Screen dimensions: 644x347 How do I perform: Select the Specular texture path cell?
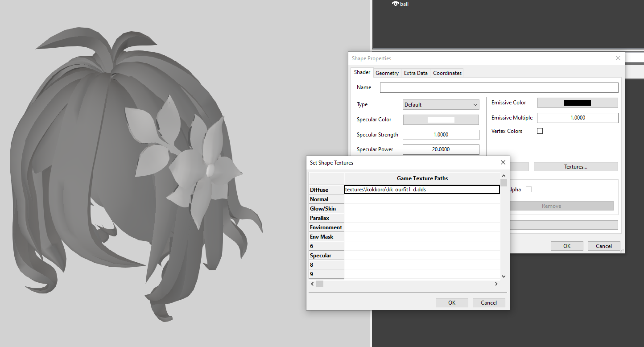pos(422,255)
